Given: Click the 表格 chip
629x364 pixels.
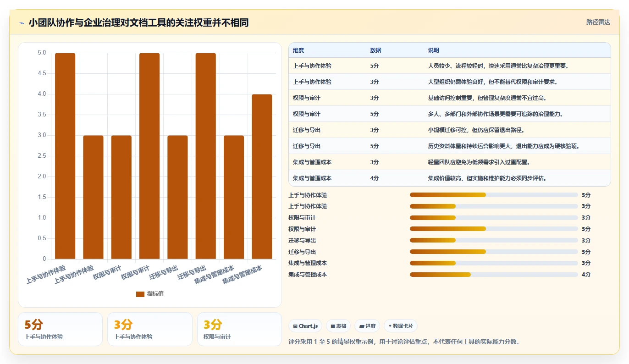Looking at the screenshot, I should [x=338, y=326].
